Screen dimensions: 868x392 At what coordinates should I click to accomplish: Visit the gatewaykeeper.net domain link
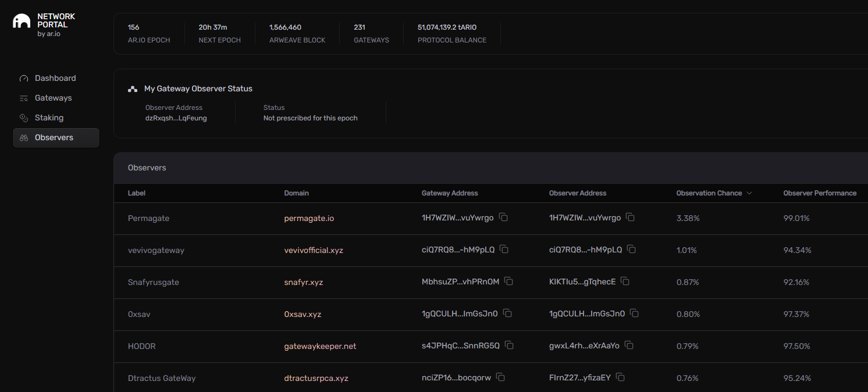pos(320,346)
